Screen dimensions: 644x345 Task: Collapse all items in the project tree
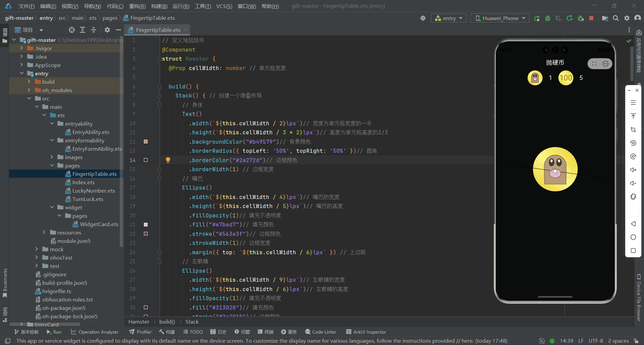coord(94,30)
